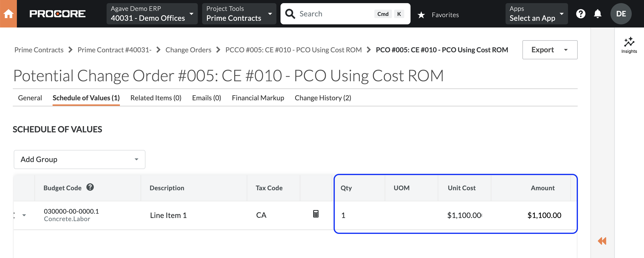Open the help question mark icon

(581, 14)
